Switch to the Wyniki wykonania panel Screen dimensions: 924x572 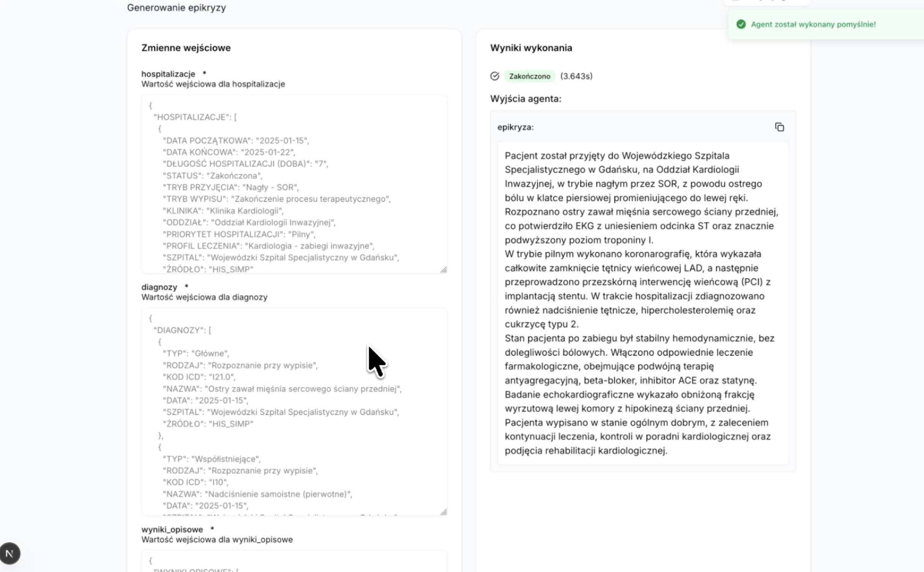531,48
